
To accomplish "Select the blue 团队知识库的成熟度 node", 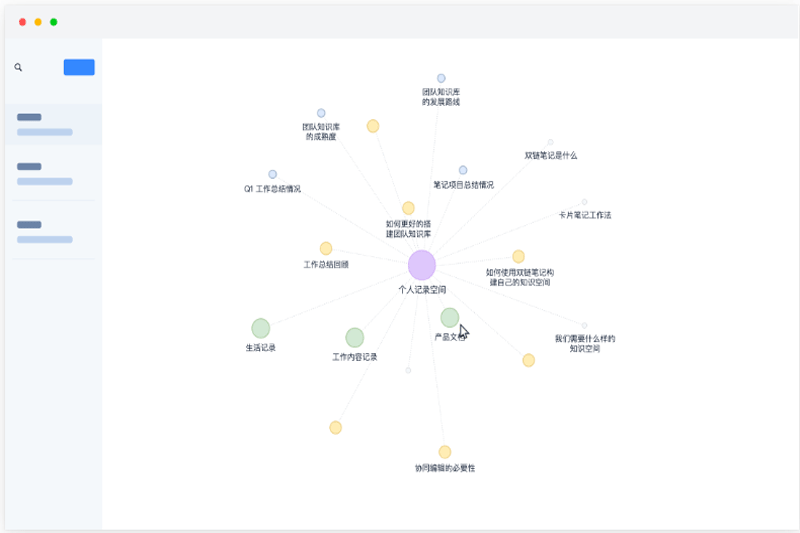I will click(321, 113).
